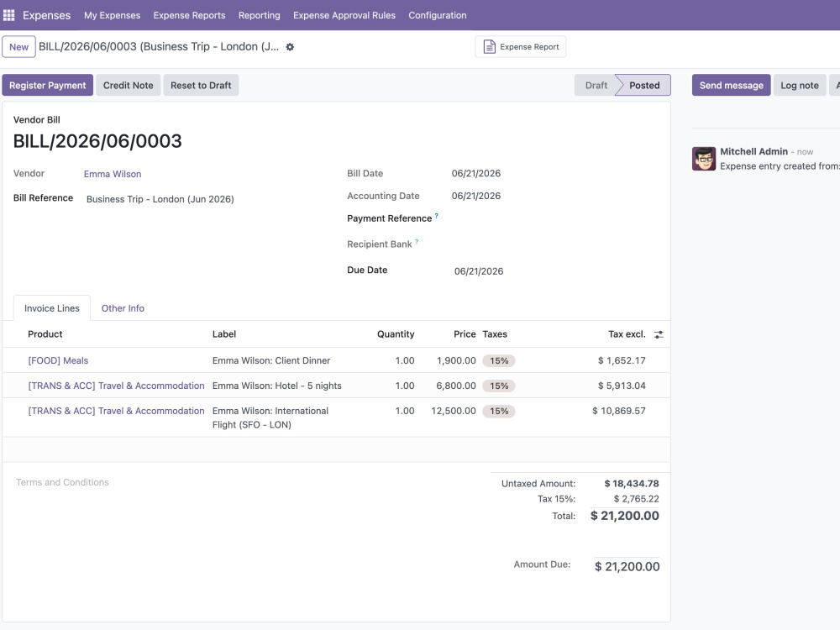
Task: Switch to Other Info tab
Action: (123, 308)
